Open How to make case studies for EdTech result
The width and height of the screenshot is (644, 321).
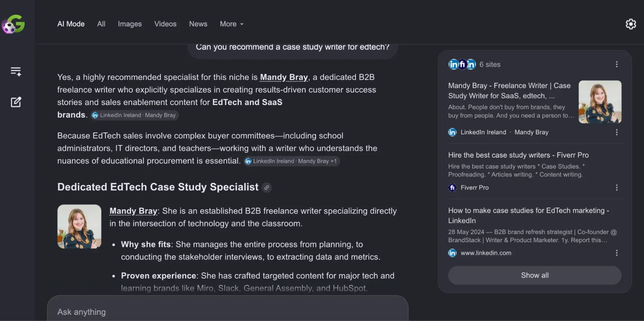pyautogui.click(x=529, y=215)
